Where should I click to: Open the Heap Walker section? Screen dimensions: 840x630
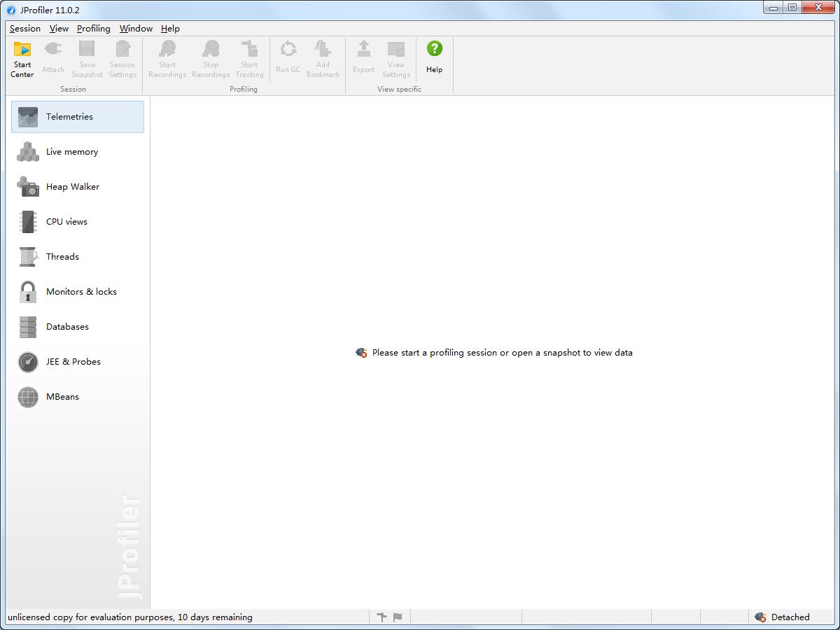pos(78,187)
